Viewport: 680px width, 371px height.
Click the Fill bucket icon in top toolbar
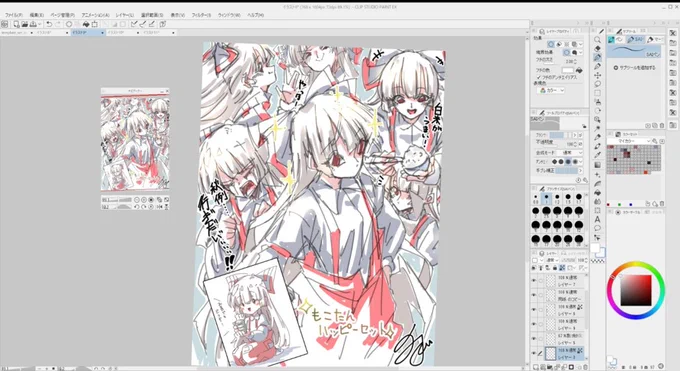pos(86,24)
